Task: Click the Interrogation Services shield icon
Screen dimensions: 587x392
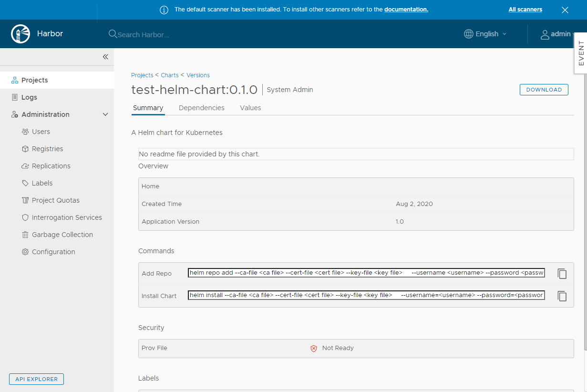Action: (x=25, y=217)
